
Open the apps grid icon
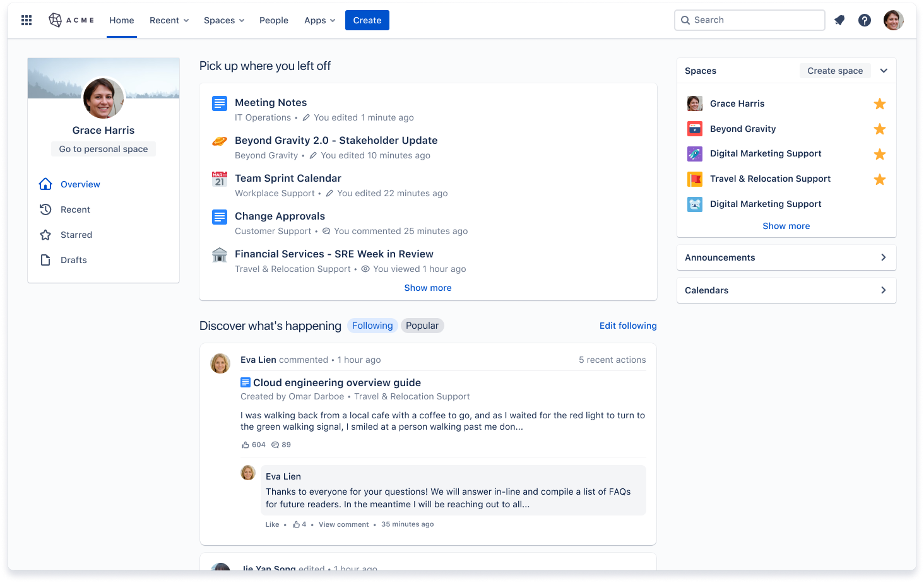coord(26,20)
